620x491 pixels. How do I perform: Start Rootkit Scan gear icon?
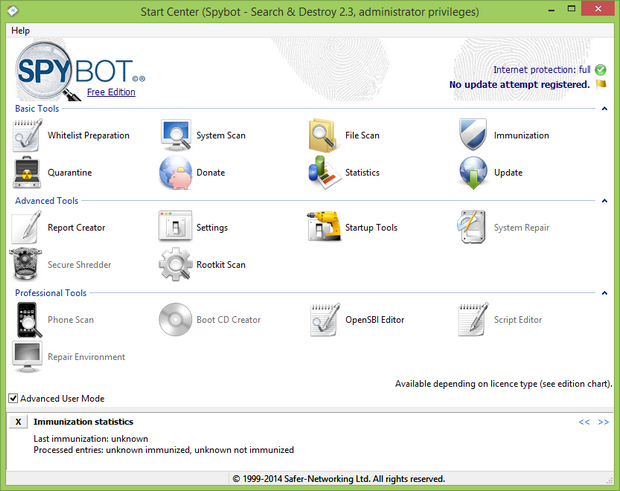(x=176, y=264)
